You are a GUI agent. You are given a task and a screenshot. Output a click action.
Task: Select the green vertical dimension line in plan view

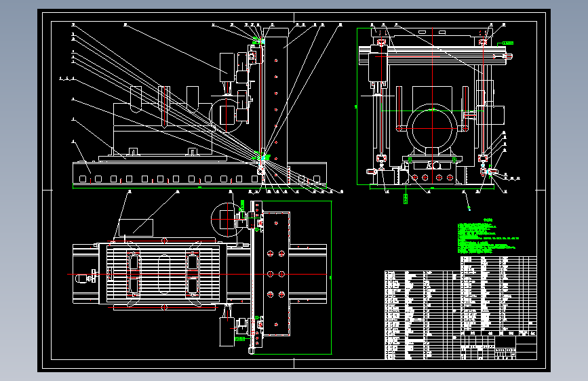pyautogui.click(x=331, y=277)
